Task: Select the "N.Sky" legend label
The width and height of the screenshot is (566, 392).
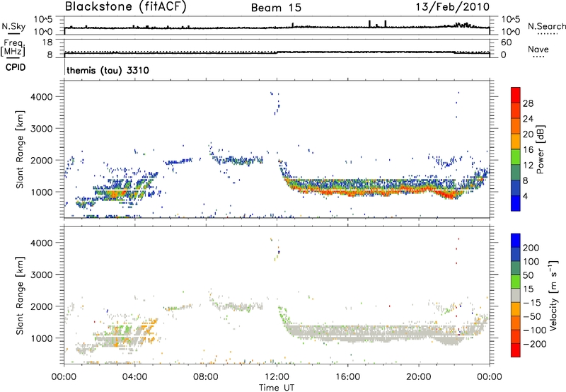Action: (13, 26)
